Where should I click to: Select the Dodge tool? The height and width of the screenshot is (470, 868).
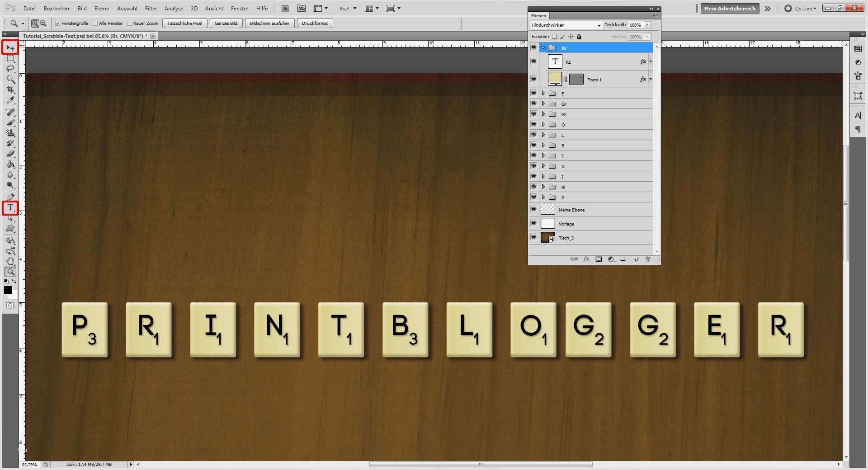click(x=10, y=185)
